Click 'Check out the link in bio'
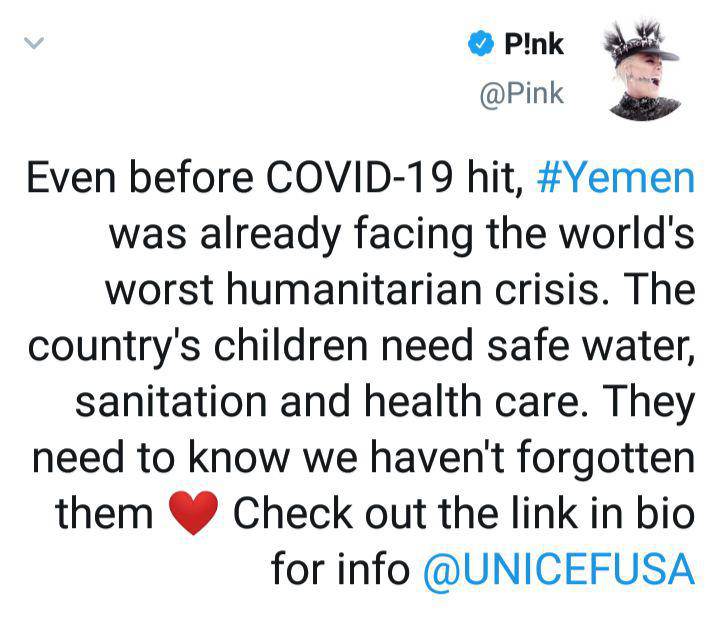 tap(464, 514)
